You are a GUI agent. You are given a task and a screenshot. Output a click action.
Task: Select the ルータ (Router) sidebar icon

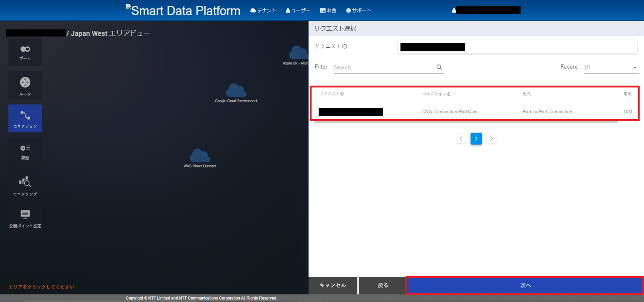tap(25, 85)
